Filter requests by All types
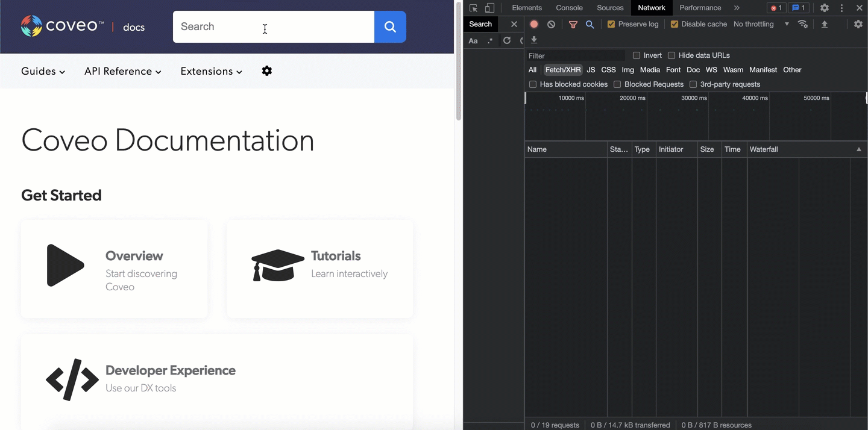Viewport: 868px width, 430px height. [532, 70]
